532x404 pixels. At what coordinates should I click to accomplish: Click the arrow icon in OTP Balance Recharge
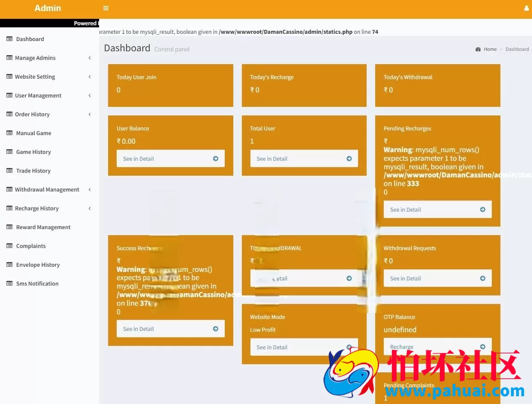click(482, 347)
